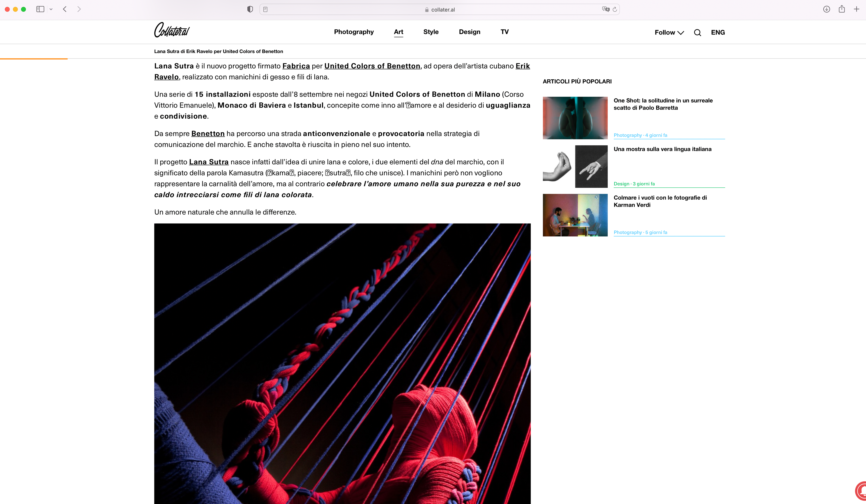This screenshot has width=866, height=504.
Task: Click the article title in the sticky bar
Action: tap(219, 52)
